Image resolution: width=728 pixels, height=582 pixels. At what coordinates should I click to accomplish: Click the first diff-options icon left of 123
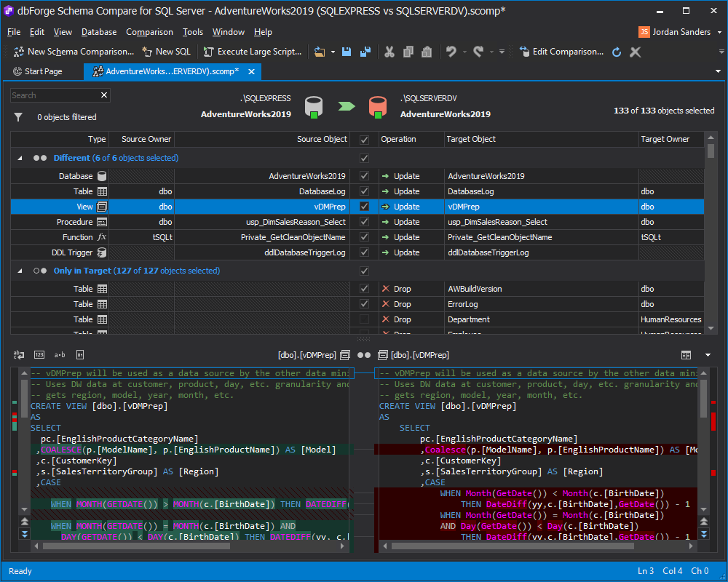tap(19, 355)
